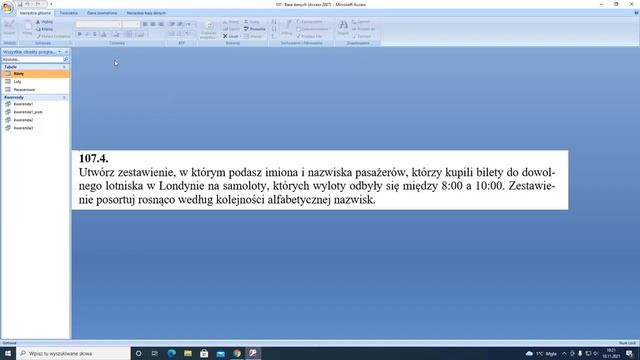Click sort descending icon
Viewport: 640px width, 360px height.
(x=274, y=29)
